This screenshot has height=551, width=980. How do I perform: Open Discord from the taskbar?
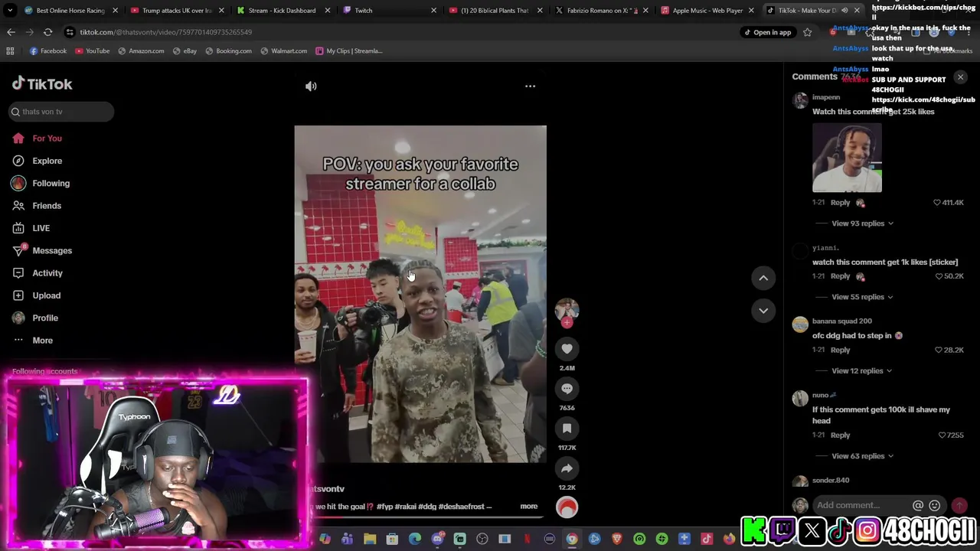[x=437, y=540]
